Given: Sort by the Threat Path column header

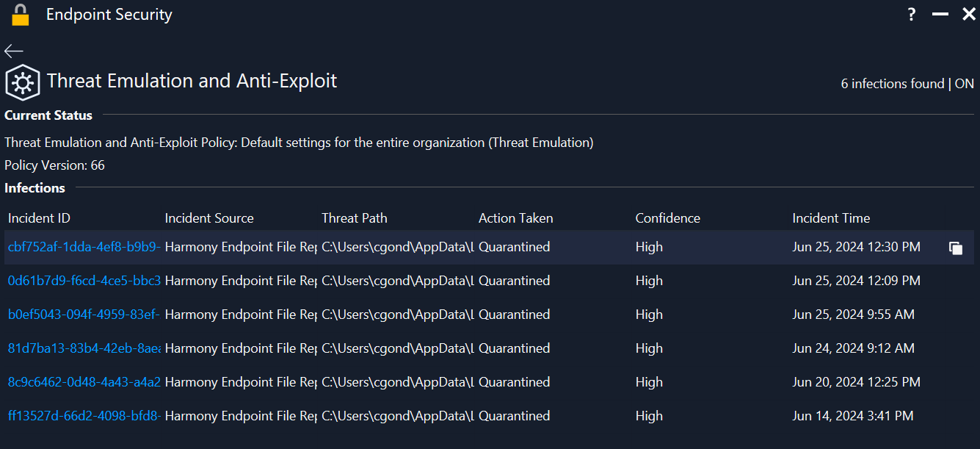Looking at the screenshot, I should pos(355,218).
